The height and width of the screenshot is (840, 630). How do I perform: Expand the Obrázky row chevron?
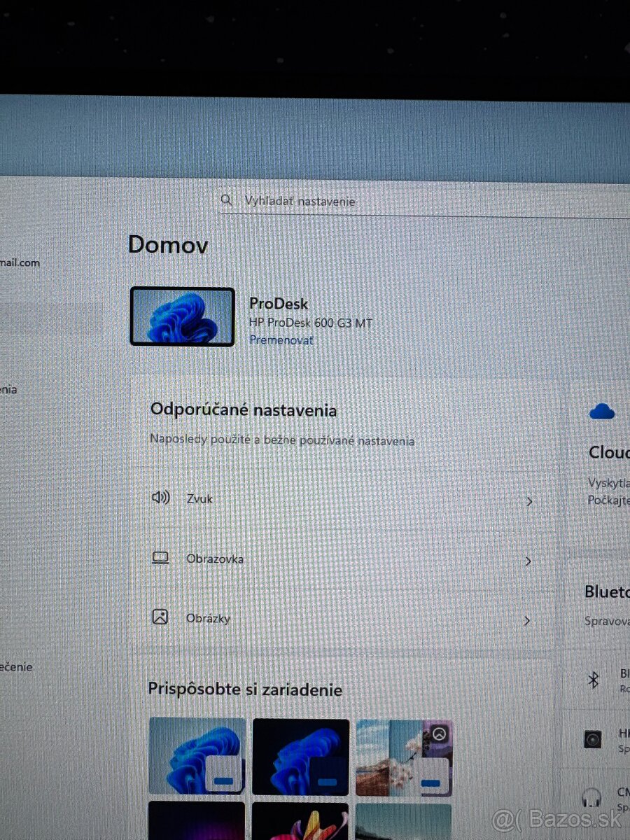pyautogui.click(x=528, y=621)
